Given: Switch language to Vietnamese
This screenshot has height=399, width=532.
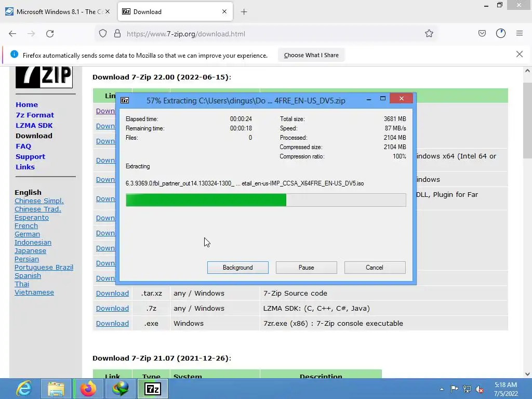Looking at the screenshot, I should coord(34,292).
